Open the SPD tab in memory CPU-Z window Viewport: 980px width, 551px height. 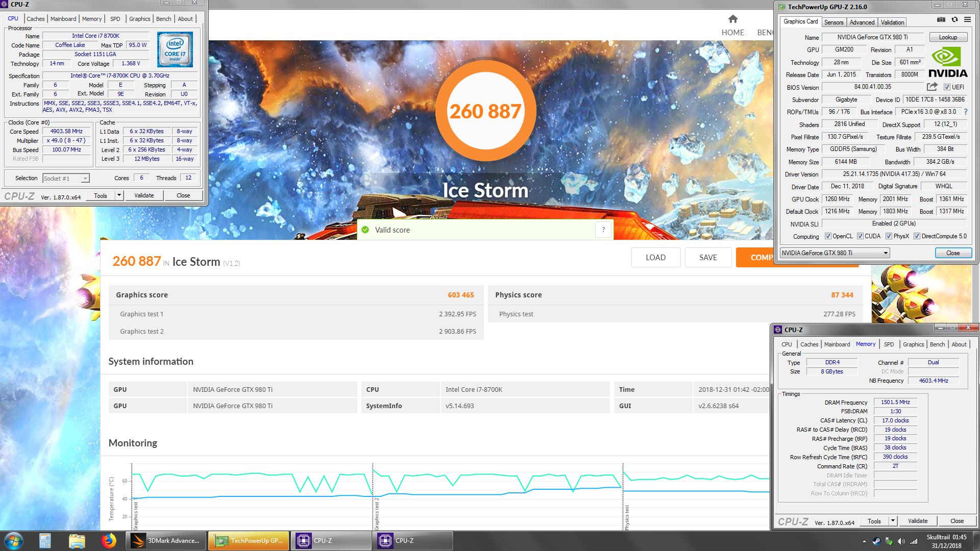[x=889, y=344]
